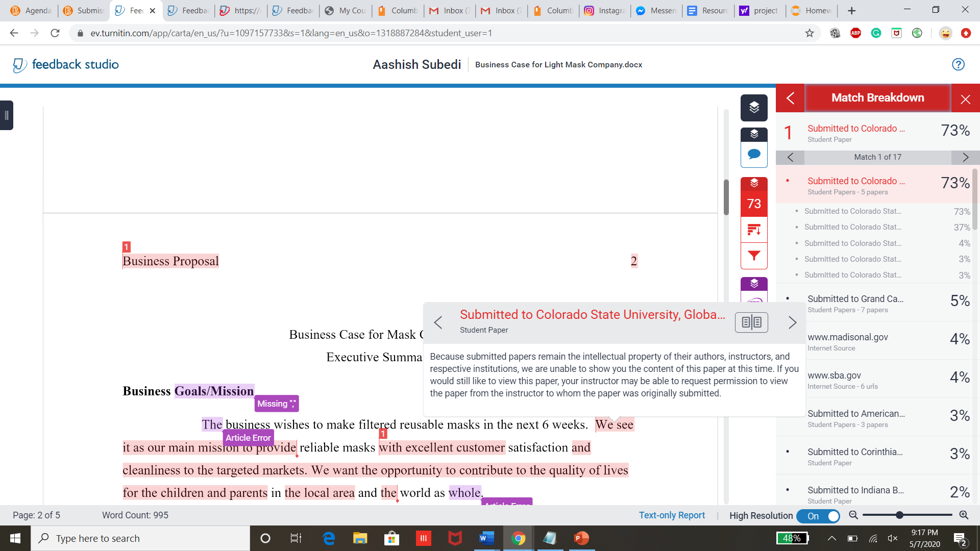Open the similarity filter funnel icon
The height and width of the screenshot is (551, 980).
tap(754, 256)
